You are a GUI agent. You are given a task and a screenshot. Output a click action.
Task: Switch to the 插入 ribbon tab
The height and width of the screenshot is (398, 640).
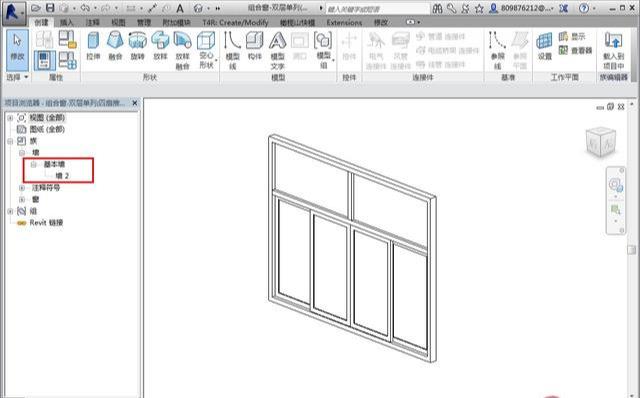coord(67,22)
